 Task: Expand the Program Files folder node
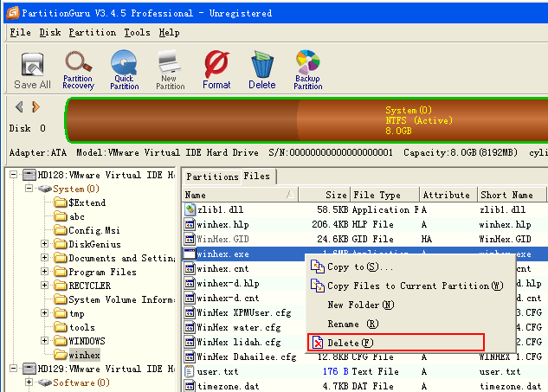44,272
